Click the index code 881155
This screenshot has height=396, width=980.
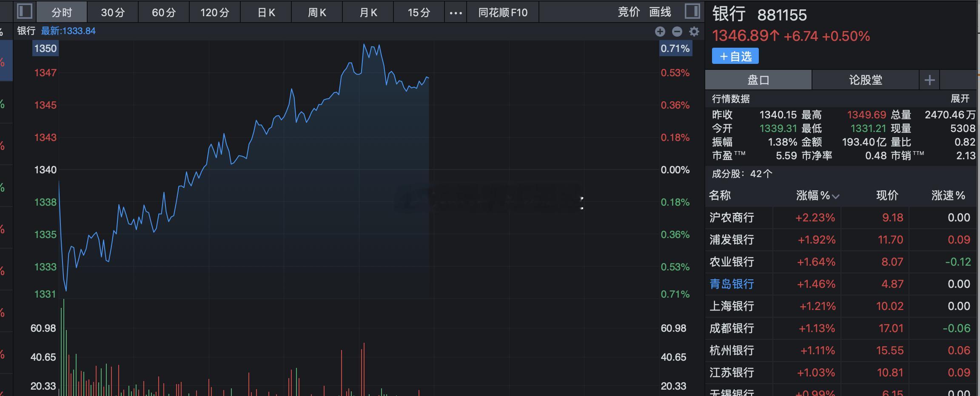tap(782, 15)
